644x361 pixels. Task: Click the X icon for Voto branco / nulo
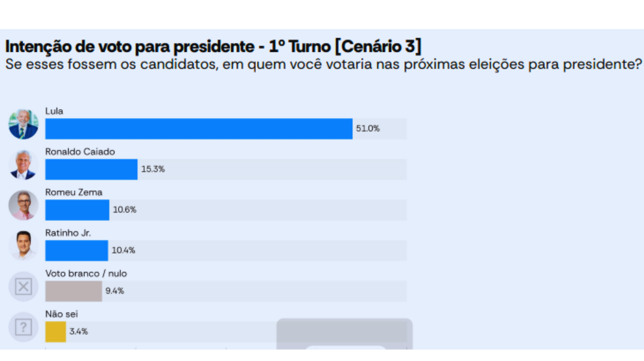click(x=23, y=287)
